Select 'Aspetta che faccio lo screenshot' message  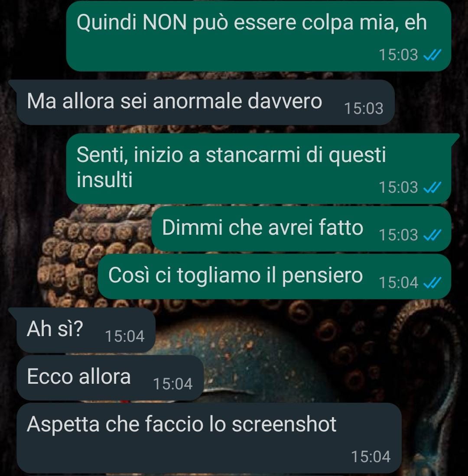point(209,438)
